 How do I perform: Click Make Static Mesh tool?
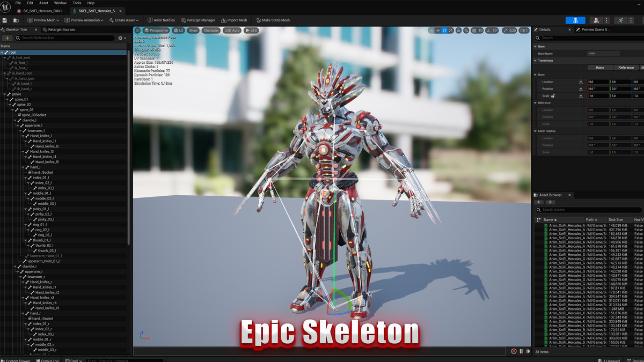pos(272,20)
